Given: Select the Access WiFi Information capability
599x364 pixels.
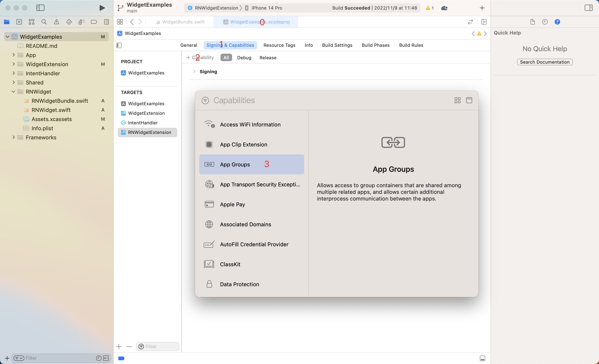Looking at the screenshot, I should coord(252,125).
